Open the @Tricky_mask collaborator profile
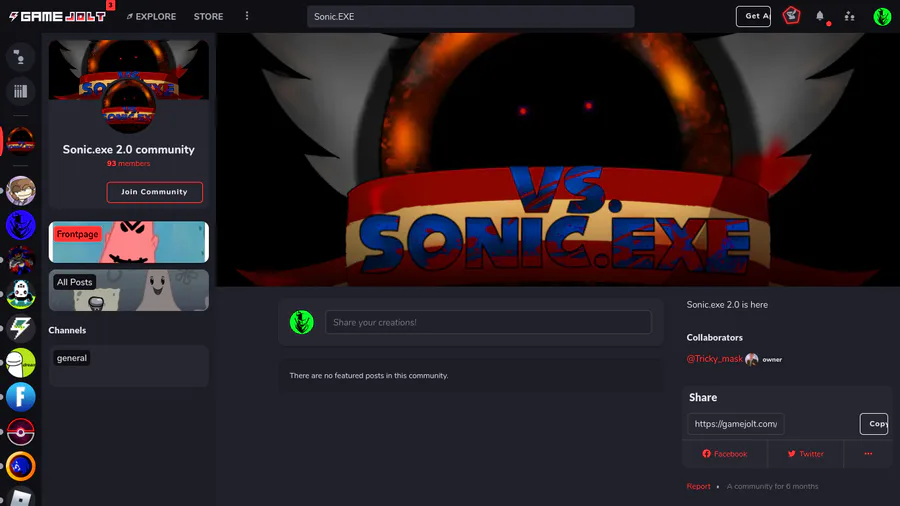Viewport: 900px width, 506px height. click(x=715, y=359)
